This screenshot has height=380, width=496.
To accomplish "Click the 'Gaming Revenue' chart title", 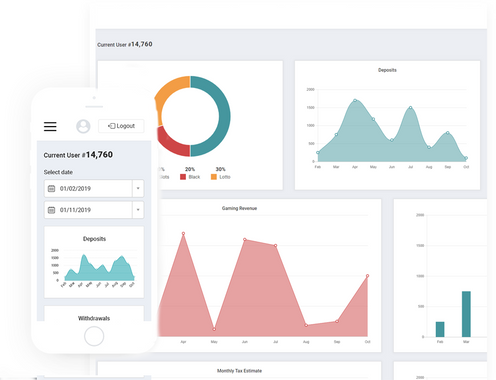I will click(239, 208).
